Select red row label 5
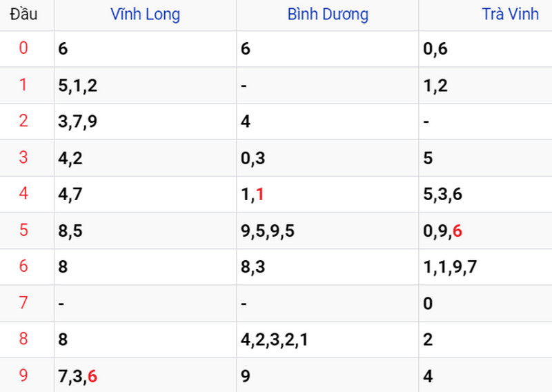552x392 pixels. (23, 230)
